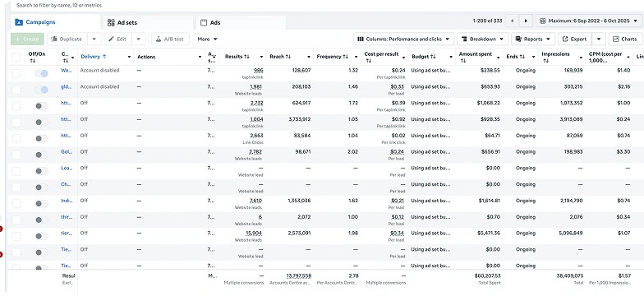
Task: Turn on the $1,068.22 campaign toggle
Action: click(x=41, y=105)
